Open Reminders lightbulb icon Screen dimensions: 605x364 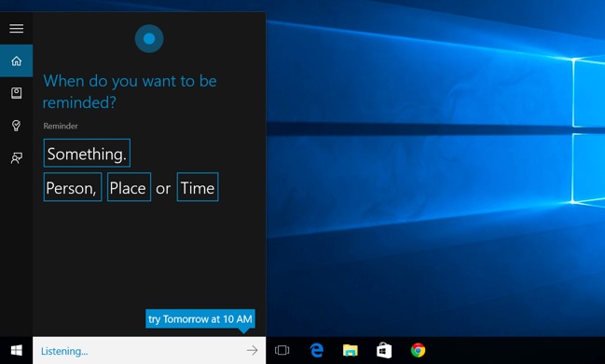click(x=16, y=125)
